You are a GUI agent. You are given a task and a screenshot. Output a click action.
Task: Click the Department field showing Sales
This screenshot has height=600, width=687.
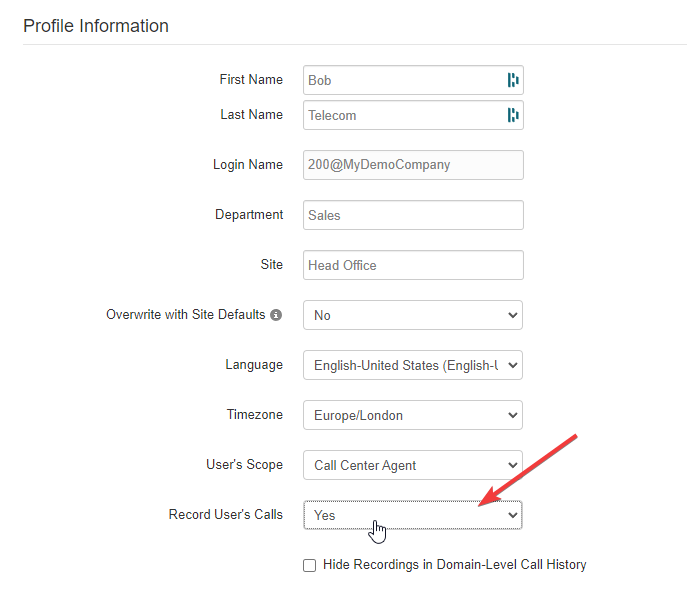(x=413, y=215)
